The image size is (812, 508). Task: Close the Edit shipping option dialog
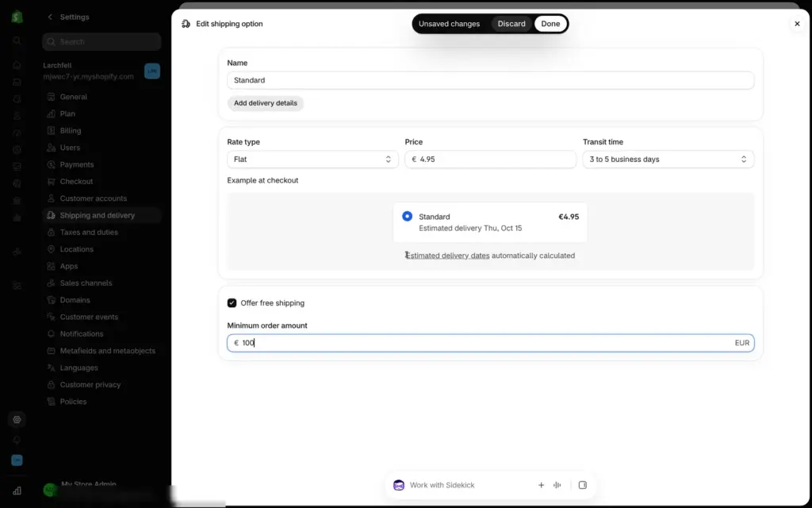coord(797,24)
